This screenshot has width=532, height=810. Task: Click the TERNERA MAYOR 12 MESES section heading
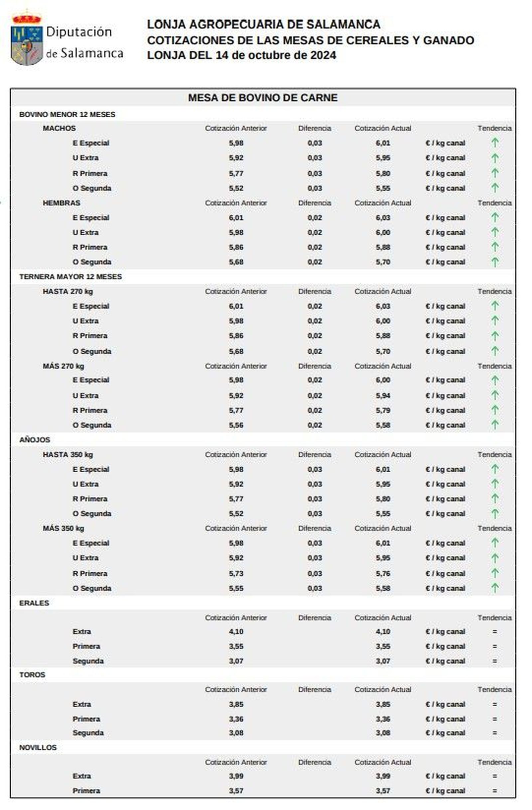pos(70,277)
